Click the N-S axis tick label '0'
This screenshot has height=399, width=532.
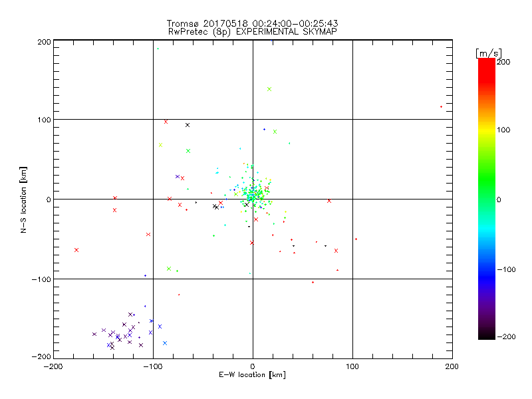coord(49,200)
